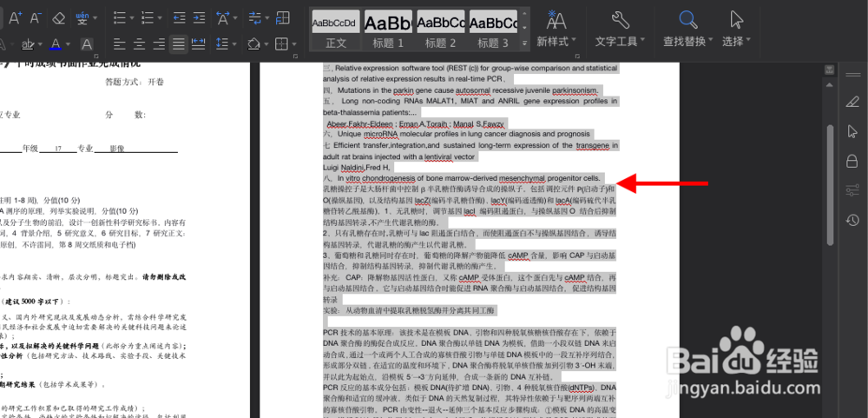
Task: Click the sort/tab arrows icon
Action: tap(254, 17)
